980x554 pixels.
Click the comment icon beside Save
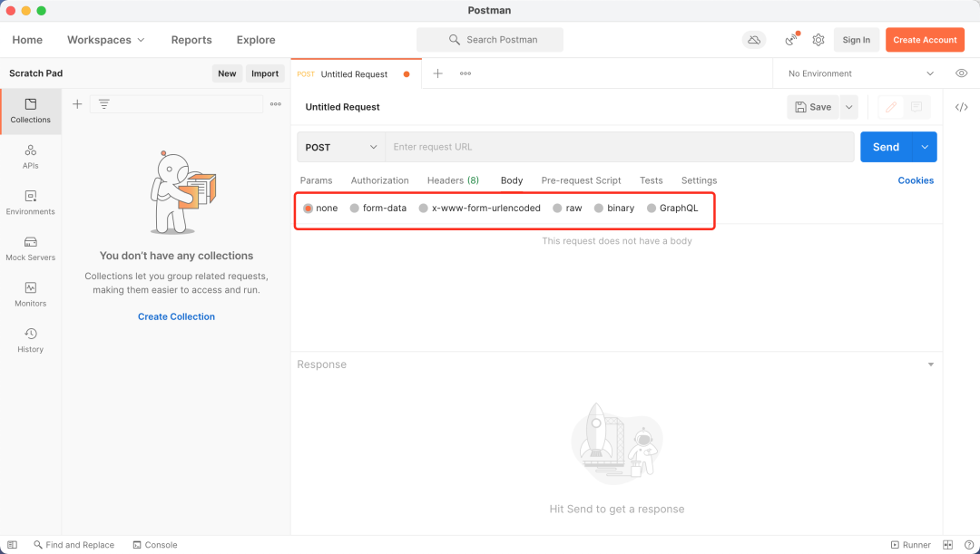click(916, 107)
